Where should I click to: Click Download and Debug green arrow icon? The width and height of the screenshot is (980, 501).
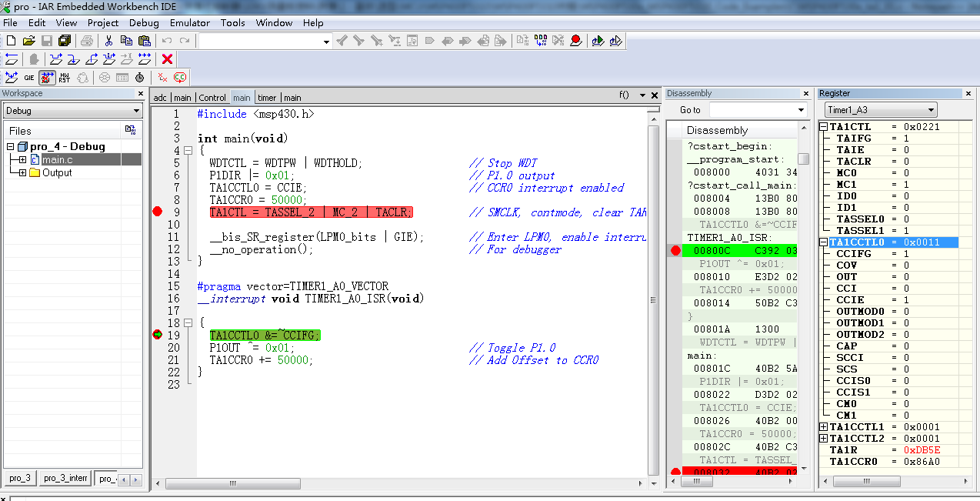598,41
